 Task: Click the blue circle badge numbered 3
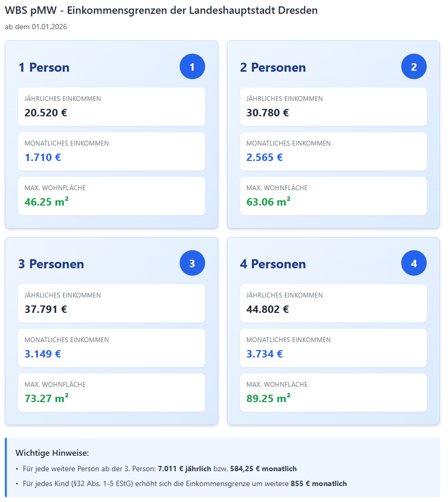click(192, 263)
